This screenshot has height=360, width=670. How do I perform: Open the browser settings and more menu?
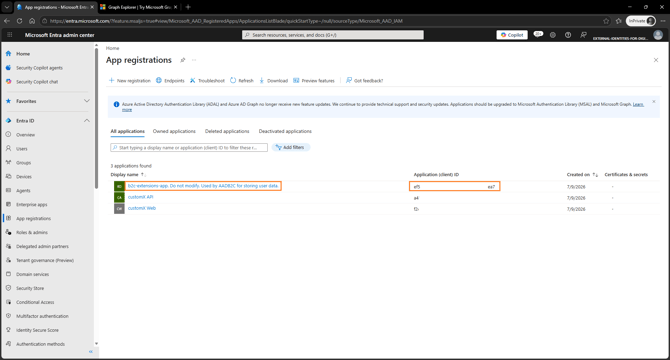(663, 21)
